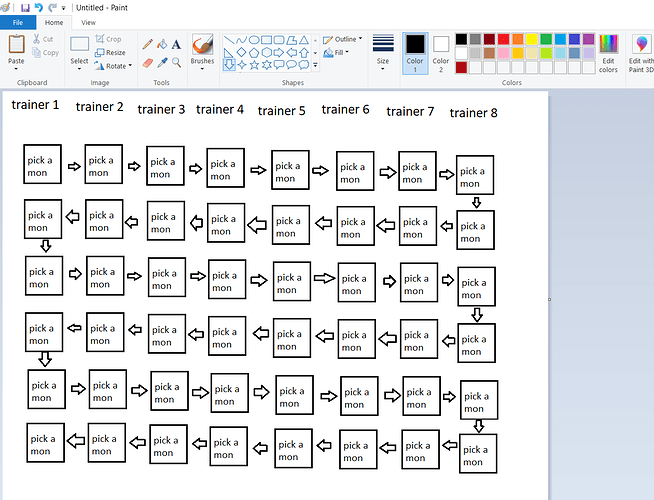Select the Color picker eyedropper tool
Image resolution: width=654 pixels, height=500 pixels.
coord(162,63)
